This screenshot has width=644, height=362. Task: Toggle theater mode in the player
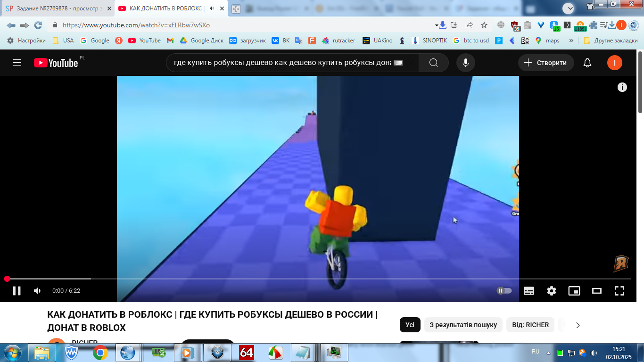(x=597, y=291)
